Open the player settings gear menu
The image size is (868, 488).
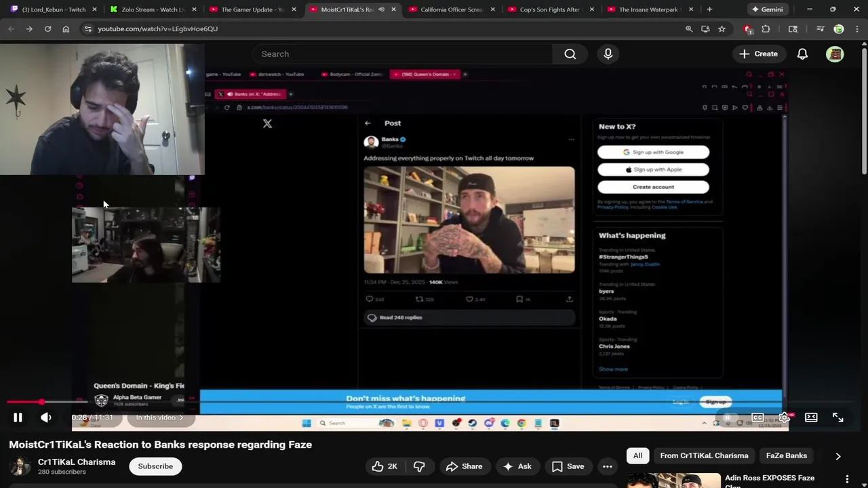point(785,418)
